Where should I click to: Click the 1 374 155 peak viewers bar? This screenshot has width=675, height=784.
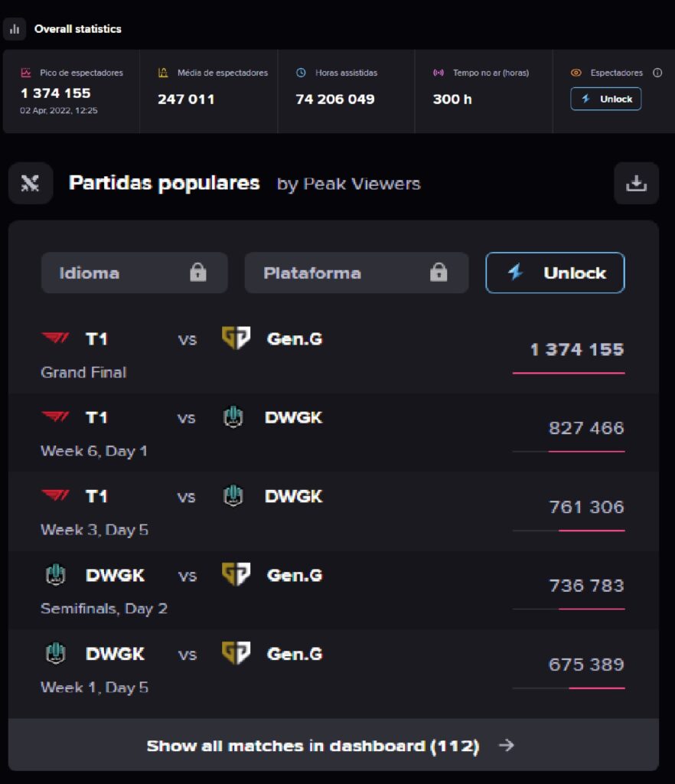coord(569,373)
